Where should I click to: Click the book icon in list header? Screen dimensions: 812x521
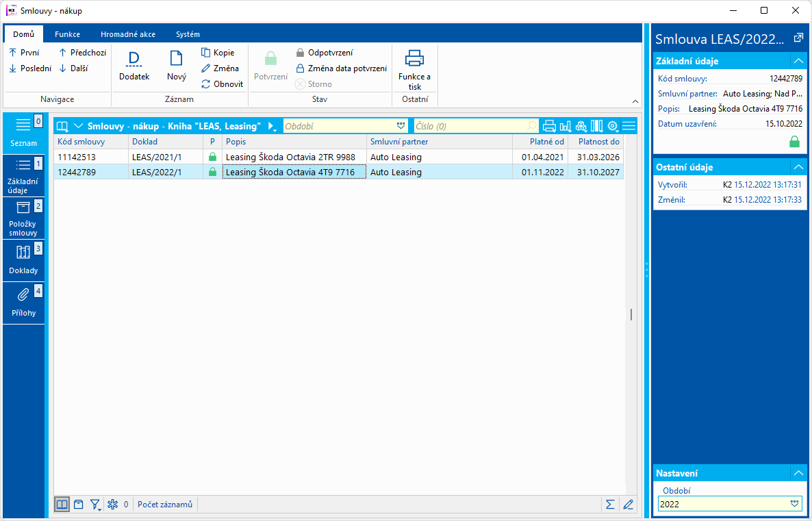63,126
